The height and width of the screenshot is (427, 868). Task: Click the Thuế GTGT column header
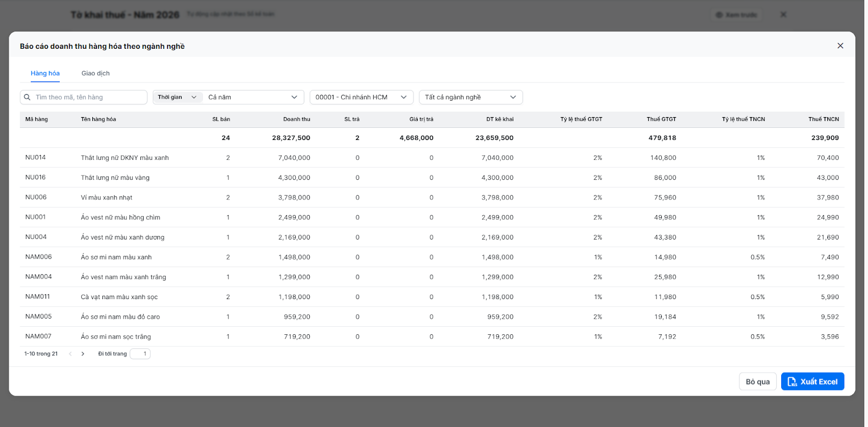(661, 119)
